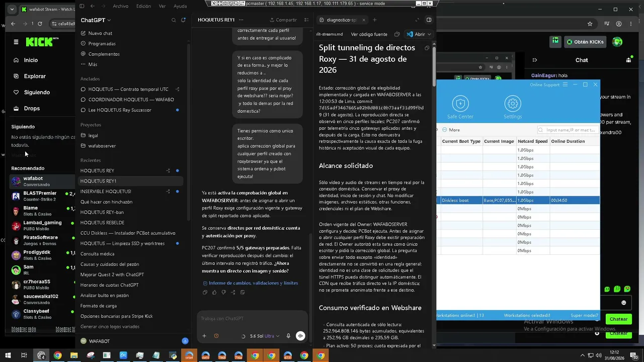The image size is (644, 362).
Task: Open Edición menu
Action: [143, 6]
